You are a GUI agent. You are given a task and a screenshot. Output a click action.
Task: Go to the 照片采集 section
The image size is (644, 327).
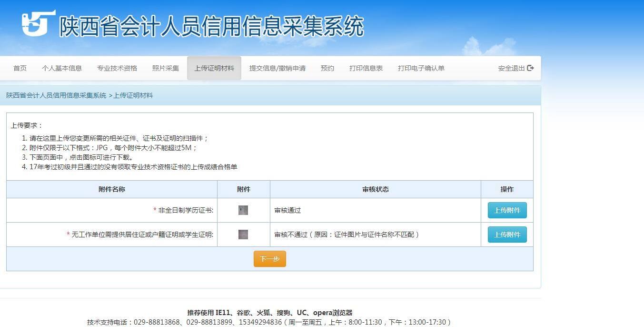[165, 68]
